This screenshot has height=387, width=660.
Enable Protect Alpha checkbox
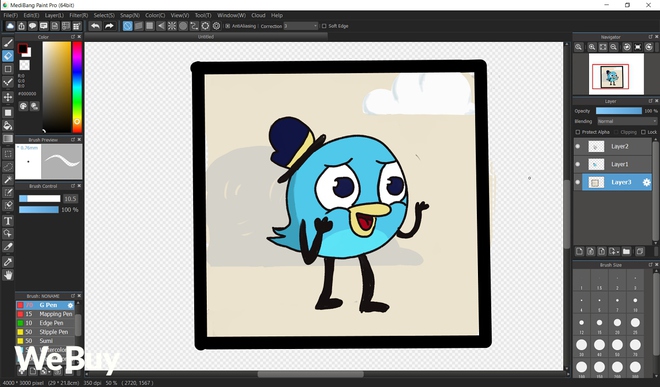coord(578,132)
